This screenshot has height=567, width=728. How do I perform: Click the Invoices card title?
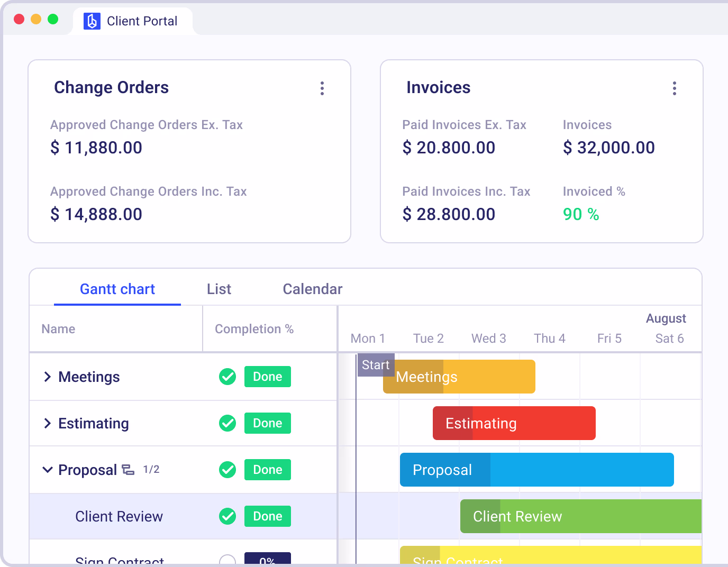point(439,87)
